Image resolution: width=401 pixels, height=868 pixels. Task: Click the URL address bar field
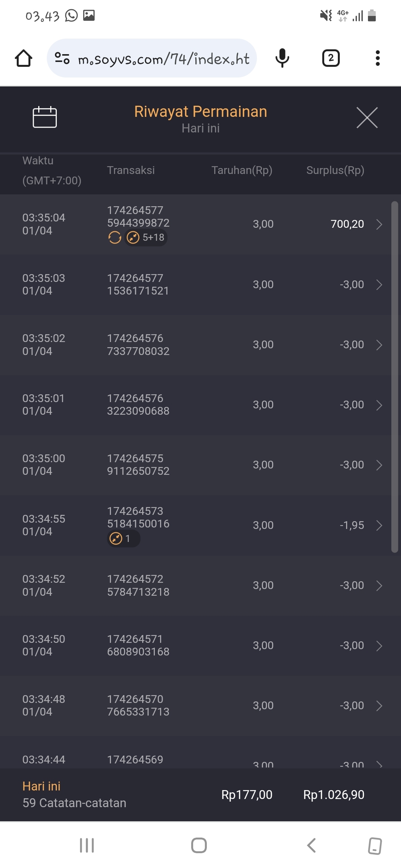click(163, 59)
